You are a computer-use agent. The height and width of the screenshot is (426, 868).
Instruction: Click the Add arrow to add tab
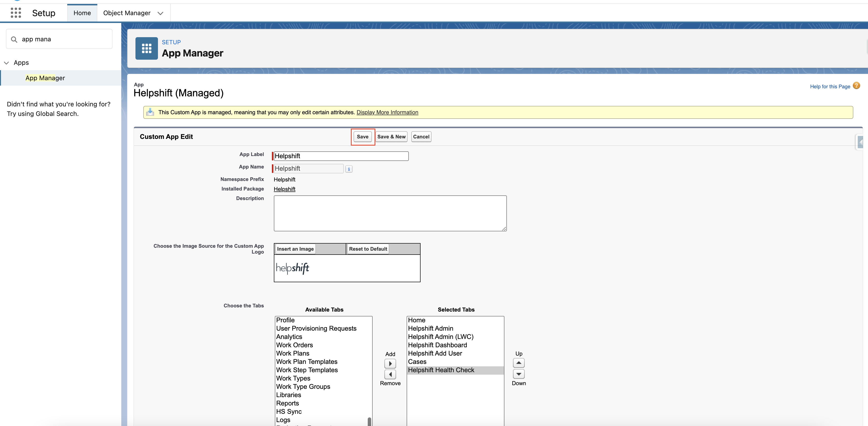pyautogui.click(x=390, y=363)
